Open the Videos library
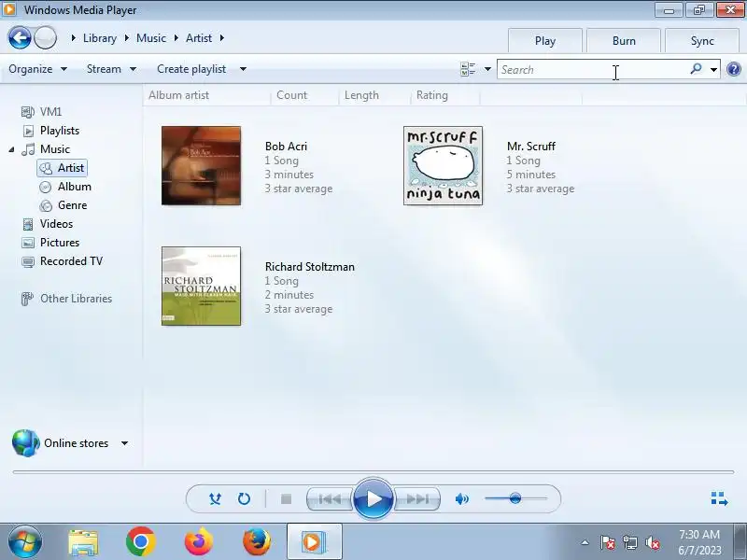This screenshot has width=747, height=560. pyautogui.click(x=48, y=224)
